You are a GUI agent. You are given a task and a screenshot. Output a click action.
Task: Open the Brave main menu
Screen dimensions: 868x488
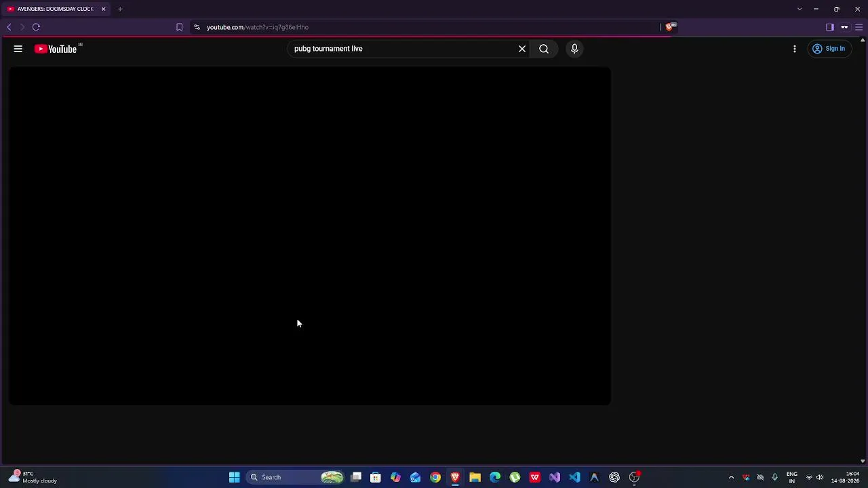859,27
